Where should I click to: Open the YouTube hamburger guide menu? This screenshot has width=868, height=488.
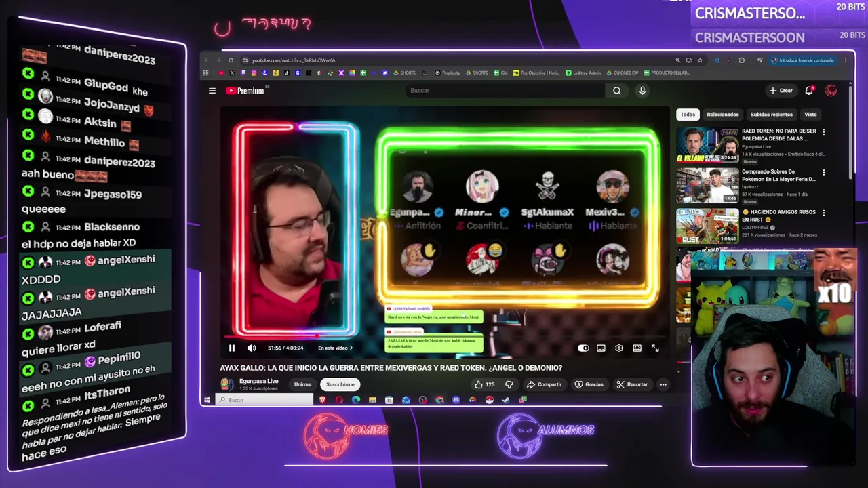point(212,91)
